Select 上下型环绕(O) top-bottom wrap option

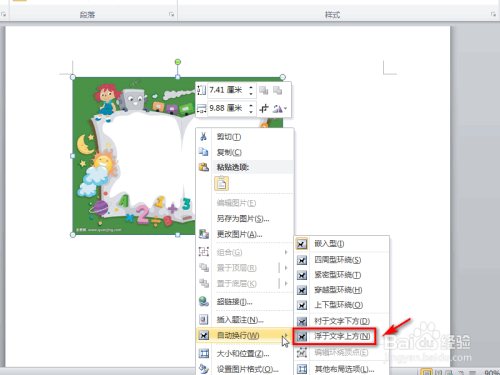342,305
